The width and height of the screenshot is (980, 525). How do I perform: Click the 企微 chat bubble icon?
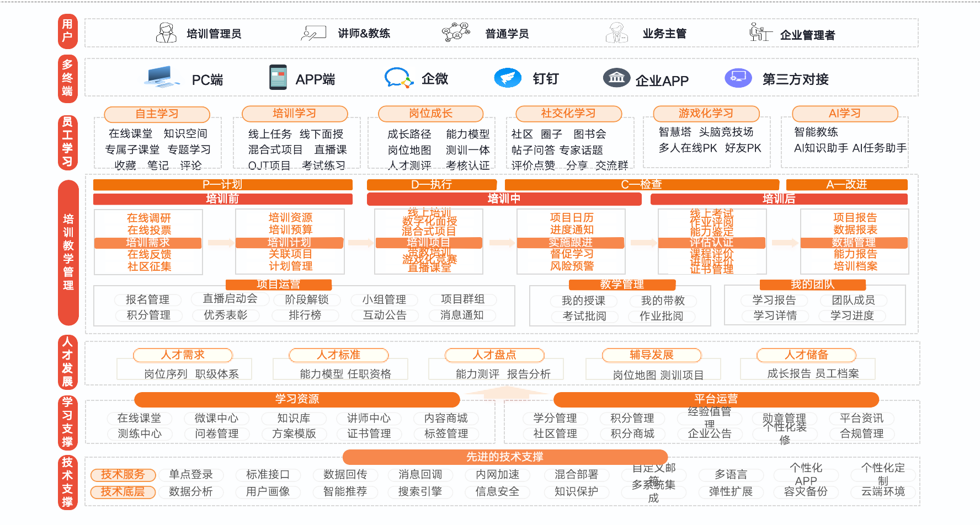point(398,78)
